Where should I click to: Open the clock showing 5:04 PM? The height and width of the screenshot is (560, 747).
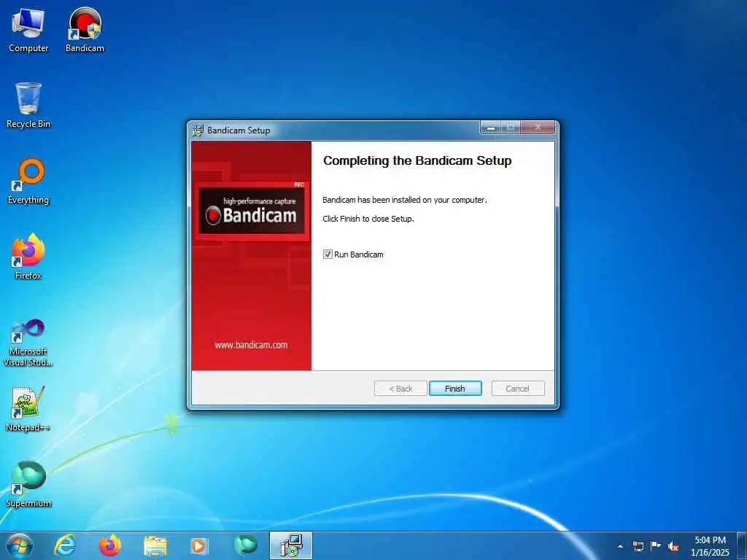(710, 546)
